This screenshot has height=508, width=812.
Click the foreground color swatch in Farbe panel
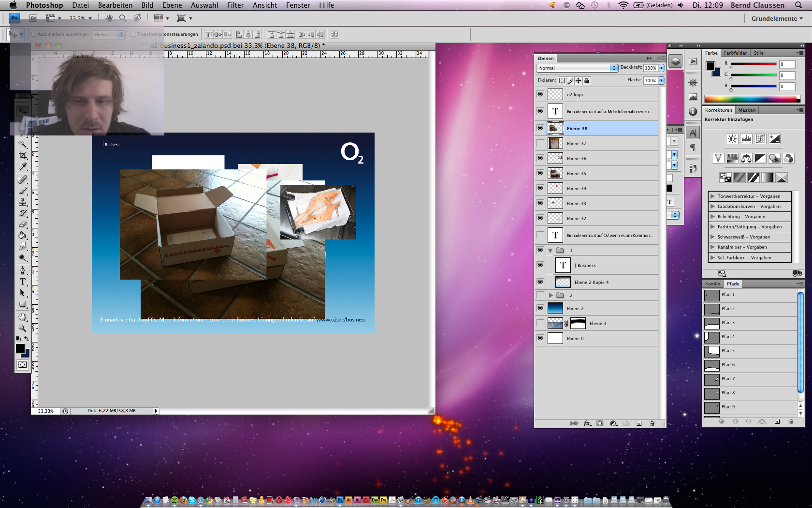click(x=710, y=66)
